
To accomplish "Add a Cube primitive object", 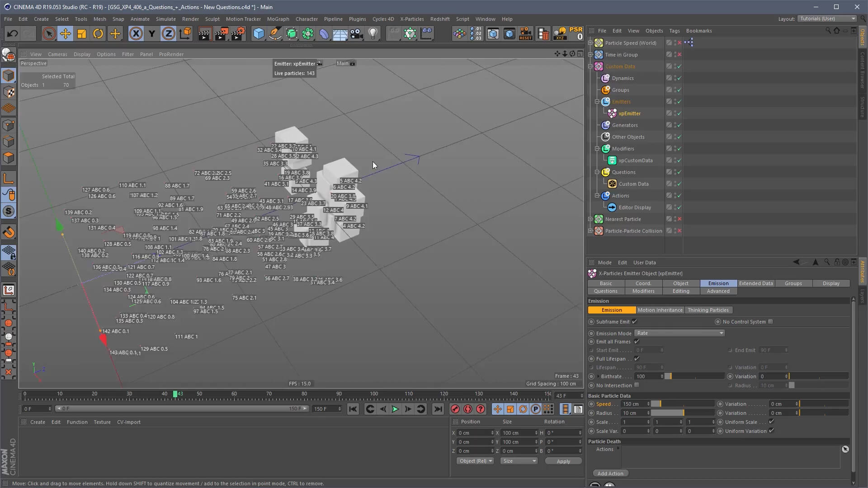I will (259, 33).
